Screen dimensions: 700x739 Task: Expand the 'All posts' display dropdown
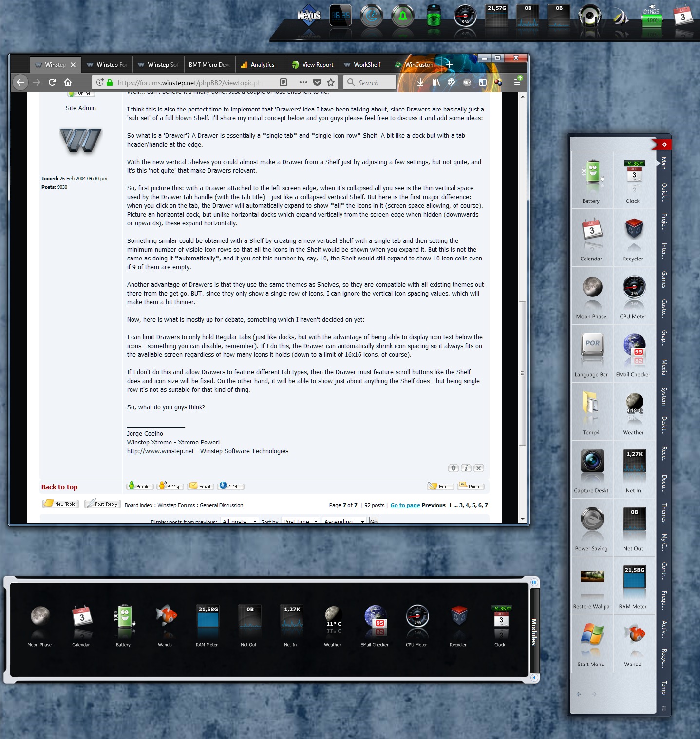[x=239, y=521]
